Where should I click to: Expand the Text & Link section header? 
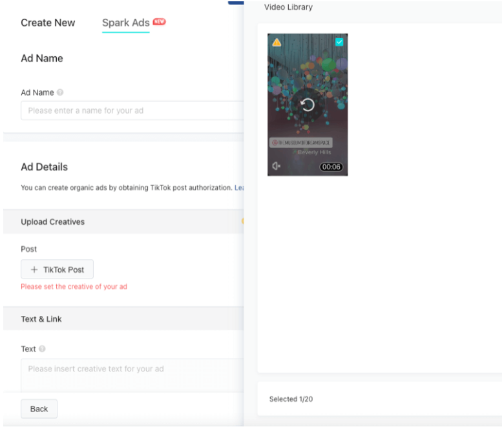tap(123, 319)
